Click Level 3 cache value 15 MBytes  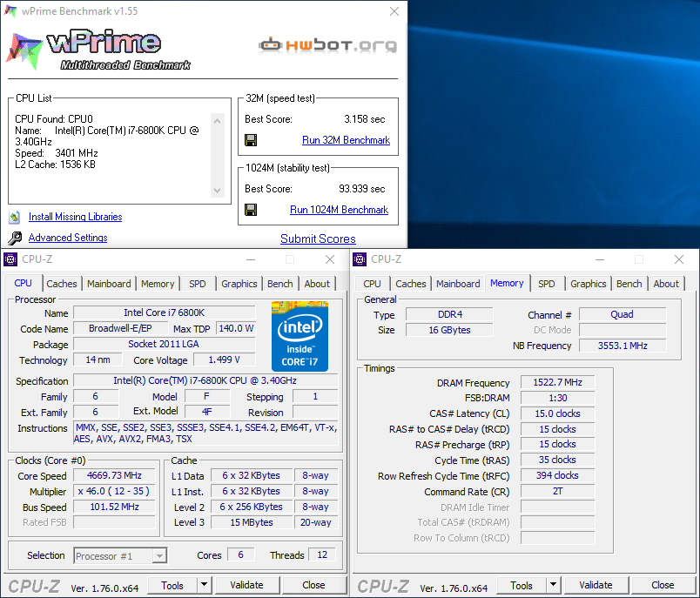252,522
